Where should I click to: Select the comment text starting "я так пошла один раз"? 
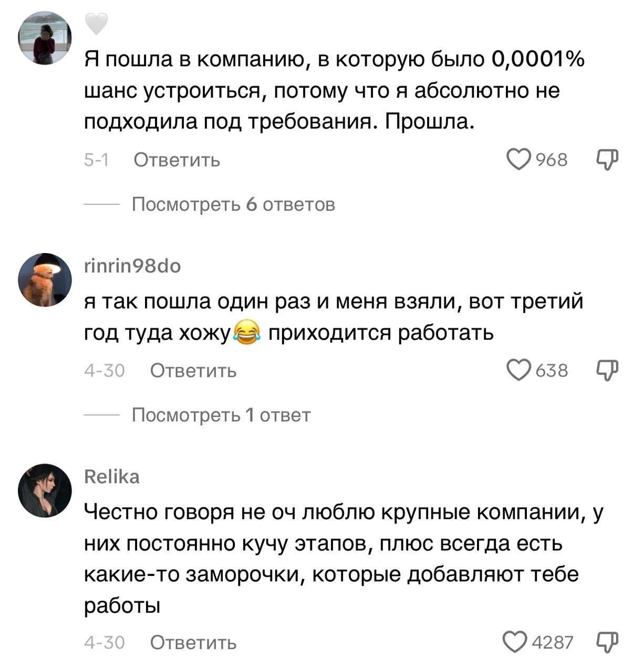(x=334, y=317)
